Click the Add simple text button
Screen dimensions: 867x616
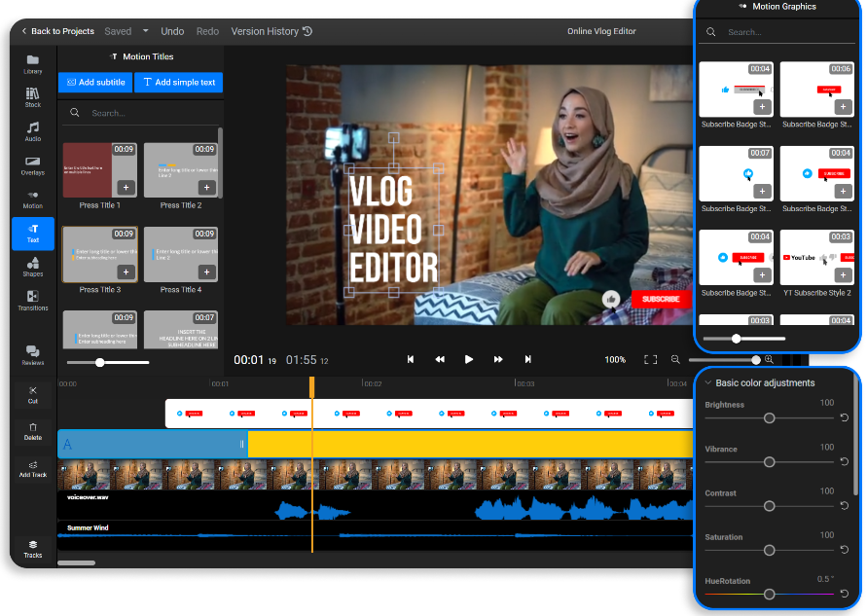pos(179,83)
